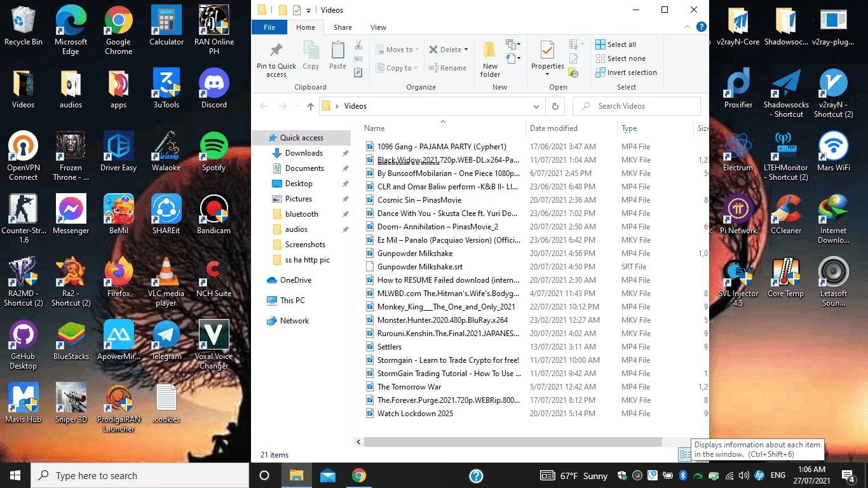Image resolution: width=868 pixels, height=488 pixels.
Task: Click the Copy button in Clipboard group
Action: point(311,56)
